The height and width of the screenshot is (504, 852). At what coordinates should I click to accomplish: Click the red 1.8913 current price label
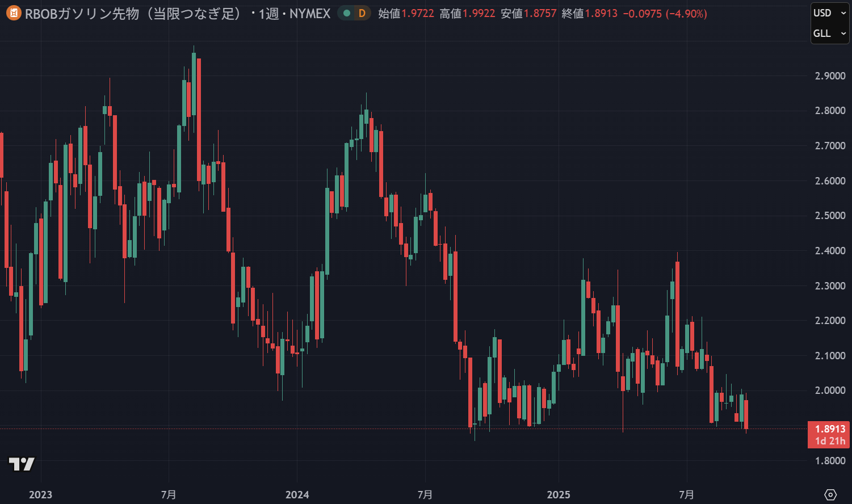click(829, 429)
